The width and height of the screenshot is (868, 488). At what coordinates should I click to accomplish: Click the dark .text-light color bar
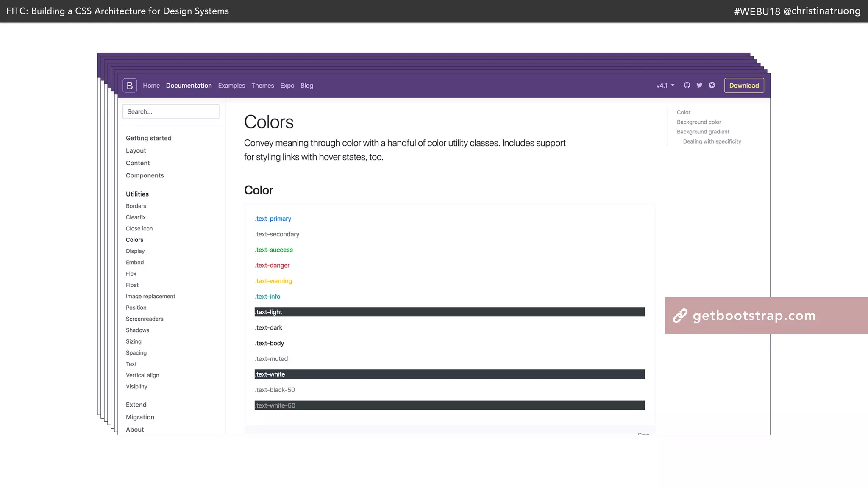pyautogui.click(x=449, y=312)
